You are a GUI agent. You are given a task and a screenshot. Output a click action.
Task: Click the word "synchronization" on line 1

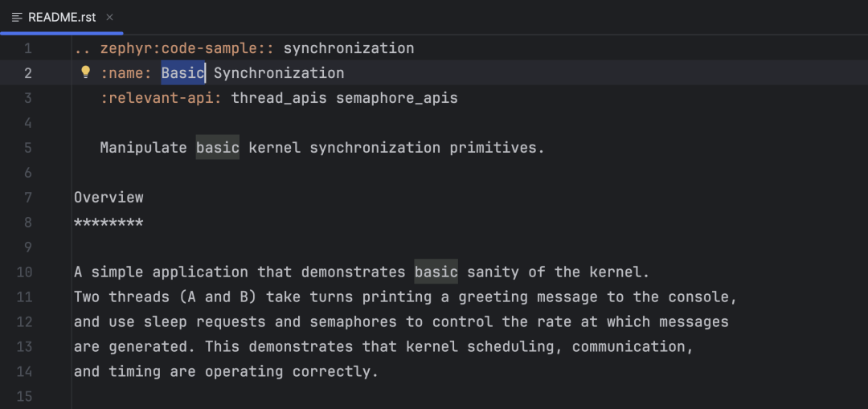click(349, 49)
